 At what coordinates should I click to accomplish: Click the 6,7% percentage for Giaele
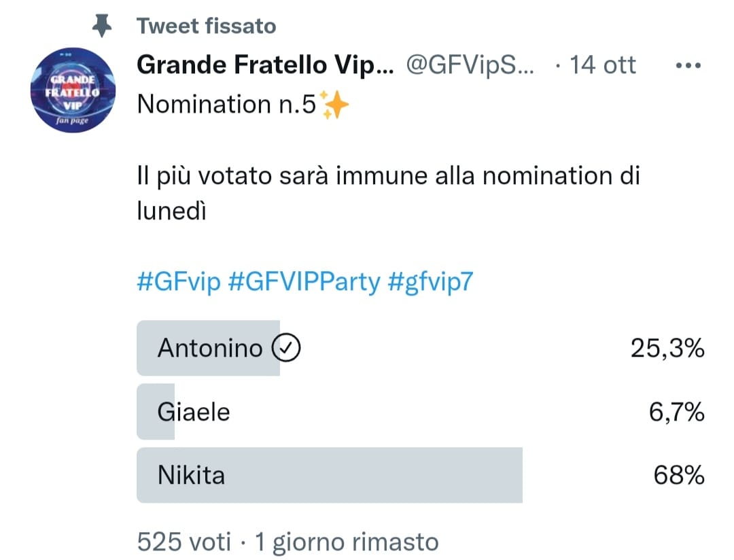click(676, 412)
